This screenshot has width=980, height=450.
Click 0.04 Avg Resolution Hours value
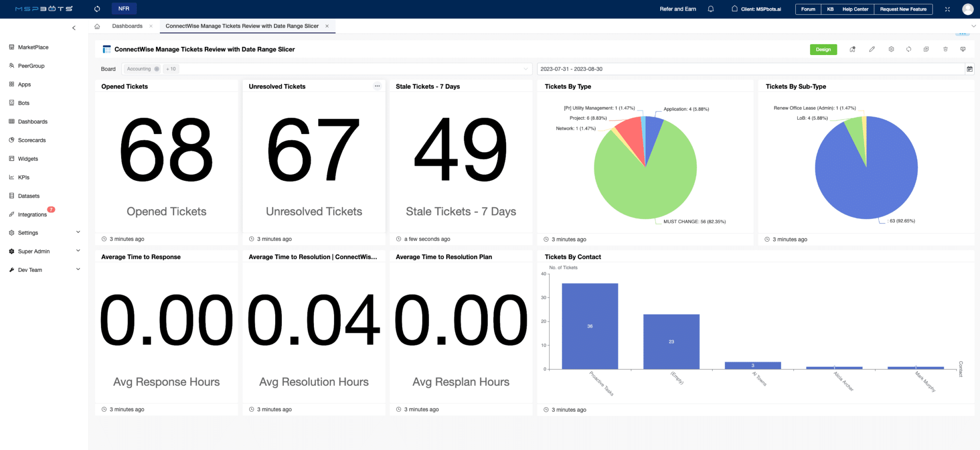(313, 320)
